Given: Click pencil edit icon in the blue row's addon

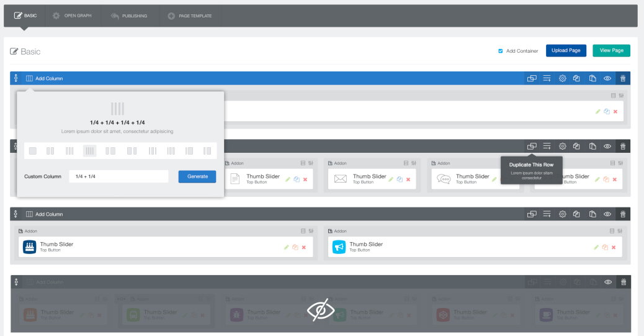Looking at the screenshot, I should coord(597,111).
